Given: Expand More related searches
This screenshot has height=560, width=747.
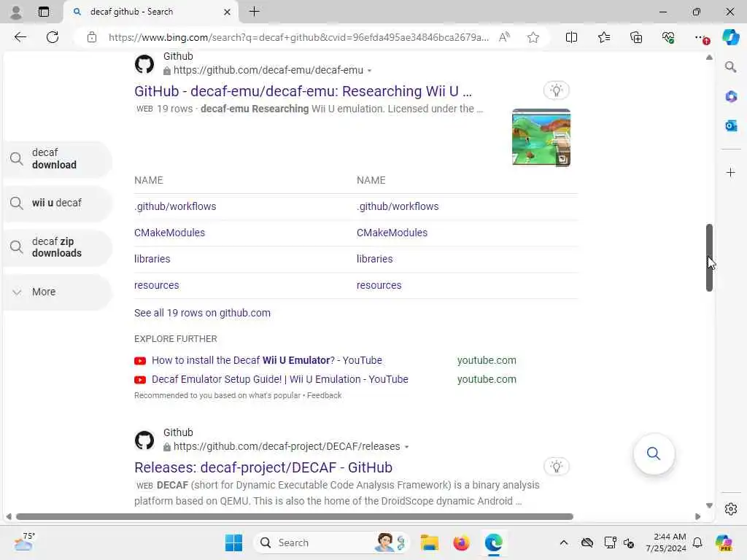Looking at the screenshot, I should pyautogui.click(x=57, y=292).
